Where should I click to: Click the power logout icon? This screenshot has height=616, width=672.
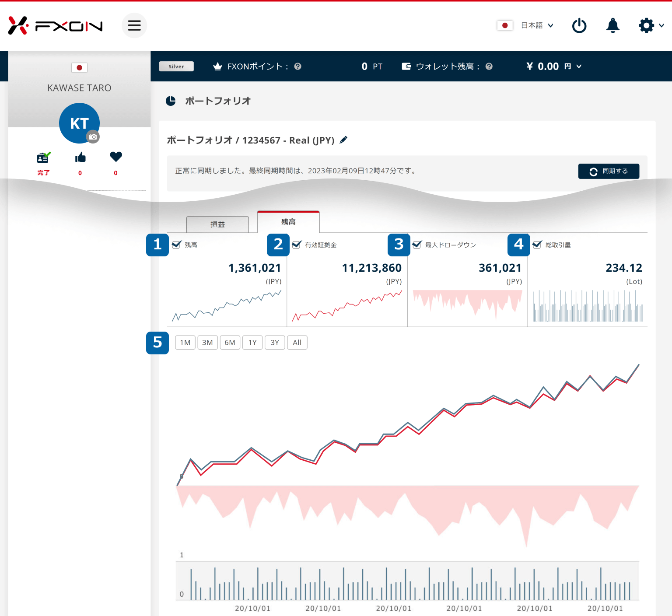pos(579,25)
